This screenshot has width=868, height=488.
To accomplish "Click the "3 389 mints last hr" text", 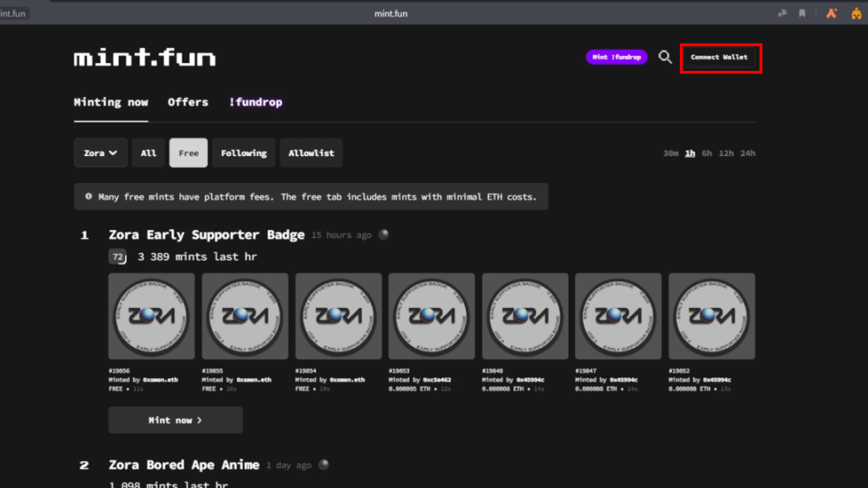I will [x=197, y=256].
